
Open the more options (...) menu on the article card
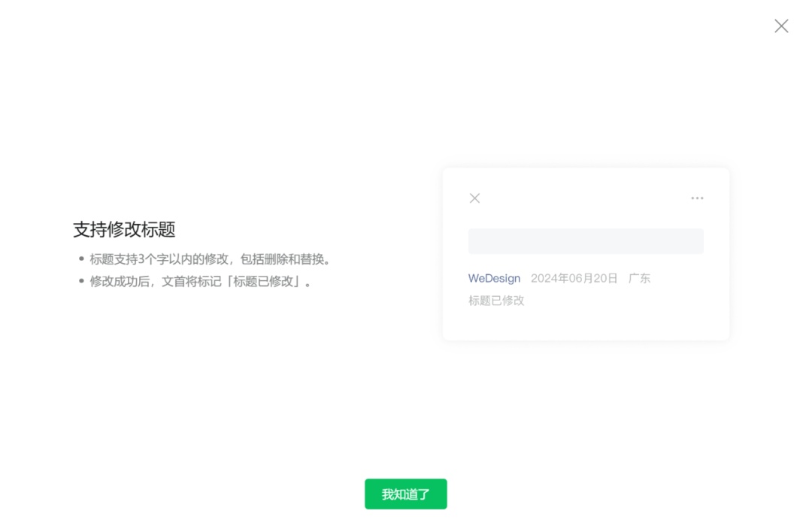point(697,198)
